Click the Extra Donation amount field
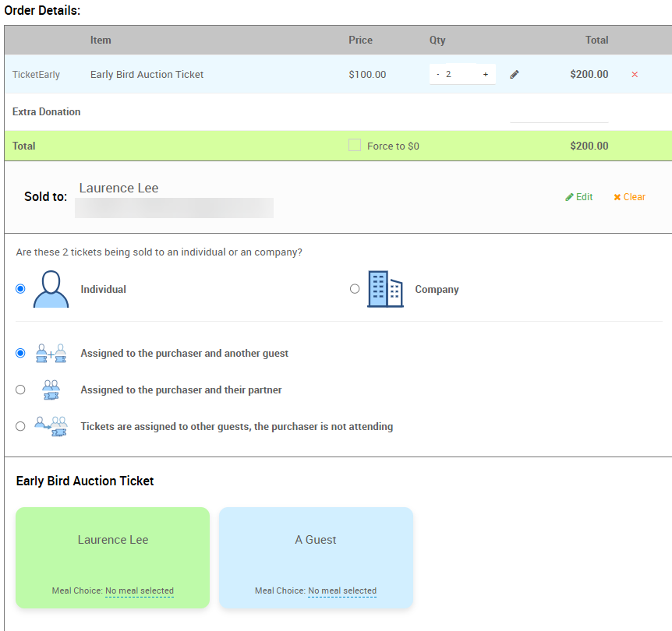 (x=558, y=113)
